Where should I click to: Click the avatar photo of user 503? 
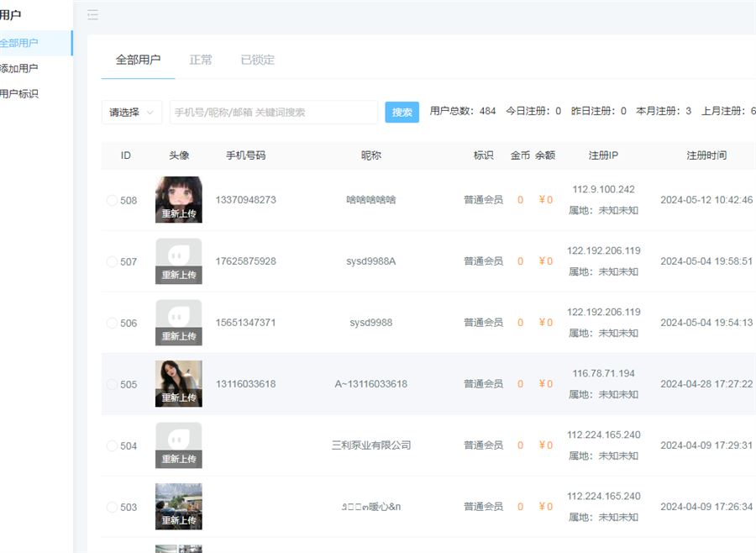tap(178, 498)
